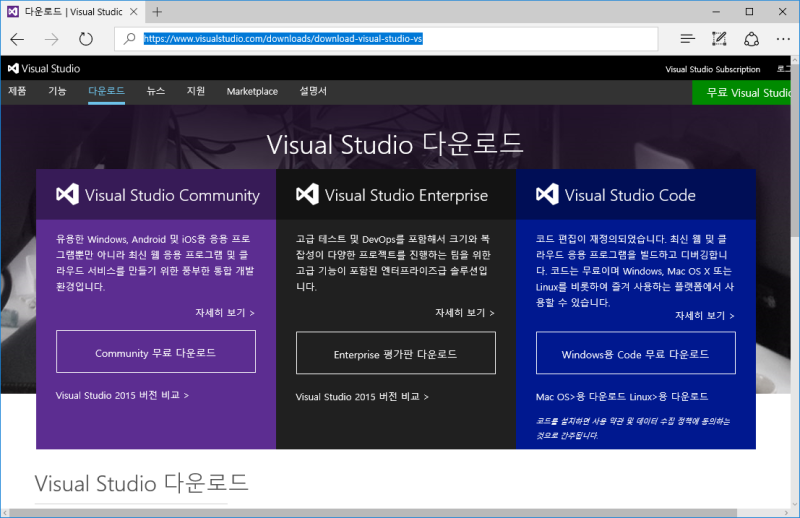Viewport: 800px width, 518px height.
Task: Open the 지원 menu item
Action: pyautogui.click(x=196, y=91)
